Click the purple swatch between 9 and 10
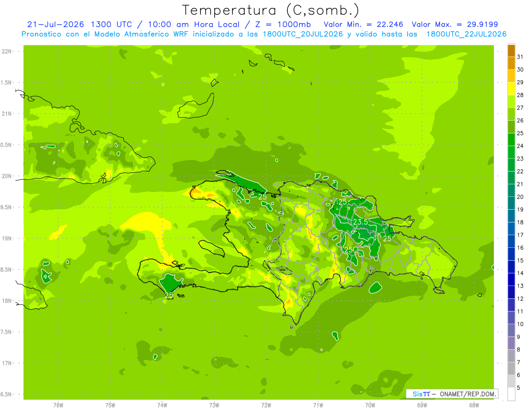This screenshot has width=532, height=411. coord(511,331)
